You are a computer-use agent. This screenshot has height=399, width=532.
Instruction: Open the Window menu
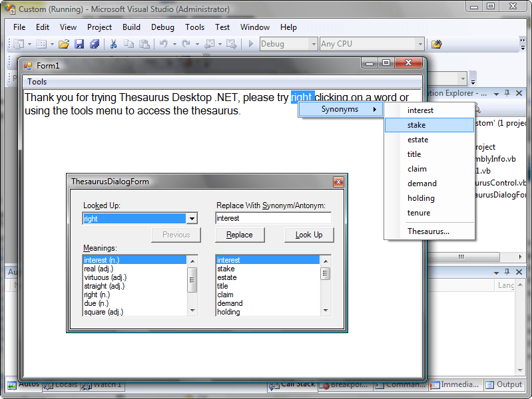(x=255, y=27)
